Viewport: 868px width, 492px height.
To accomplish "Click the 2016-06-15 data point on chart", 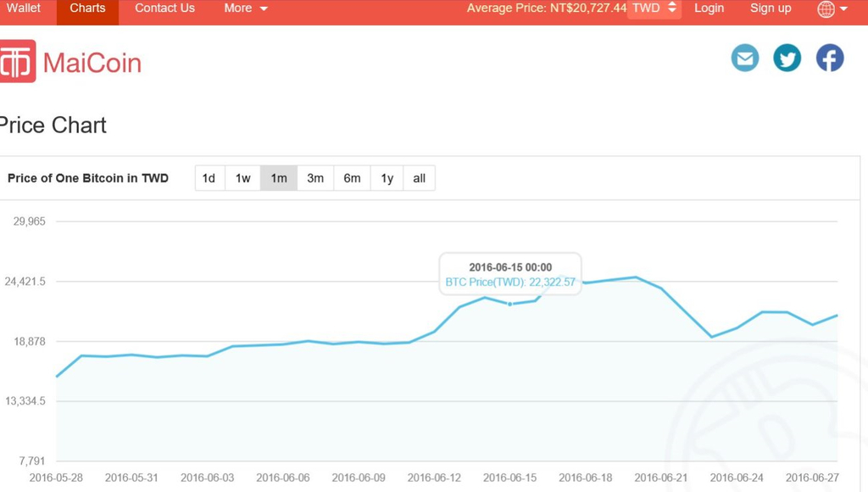I will (x=510, y=304).
